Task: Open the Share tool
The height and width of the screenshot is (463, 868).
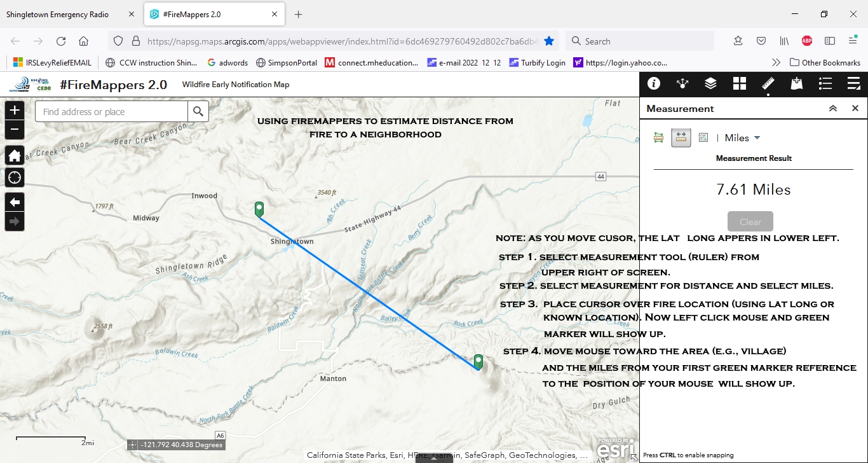Action: tap(683, 83)
